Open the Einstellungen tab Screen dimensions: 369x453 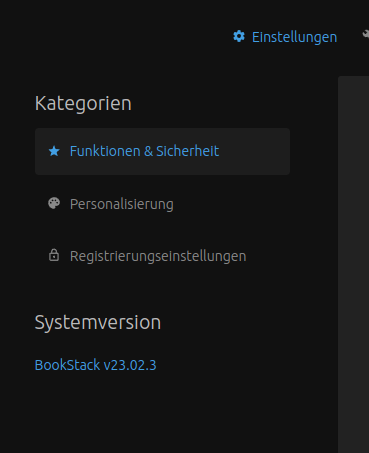pyautogui.click(x=285, y=37)
